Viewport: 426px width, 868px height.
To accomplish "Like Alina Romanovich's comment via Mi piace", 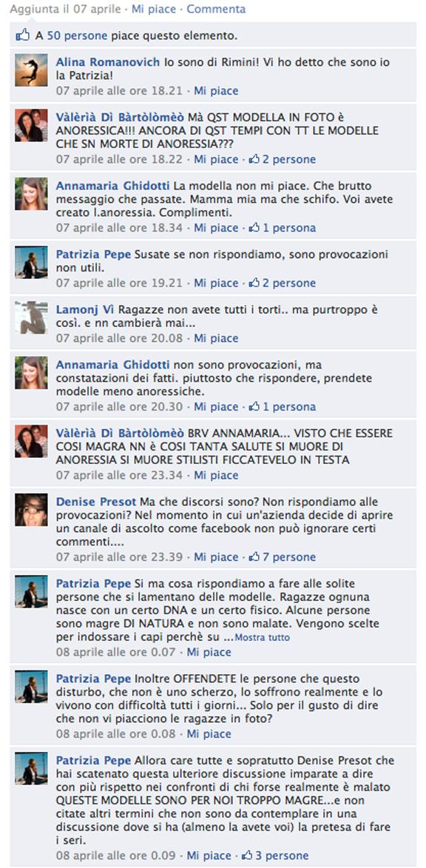I will pyautogui.click(x=216, y=91).
